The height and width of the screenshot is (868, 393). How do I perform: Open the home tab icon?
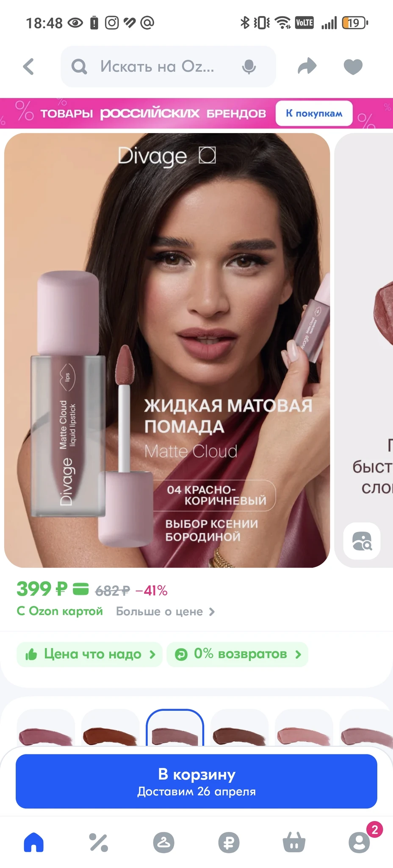pyautogui.click(x=34, y=842)
